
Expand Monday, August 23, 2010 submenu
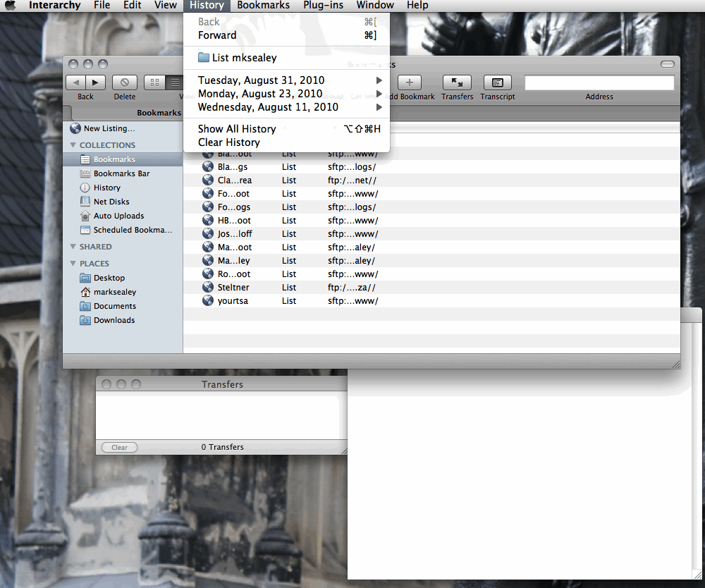[x=286, y=94]
